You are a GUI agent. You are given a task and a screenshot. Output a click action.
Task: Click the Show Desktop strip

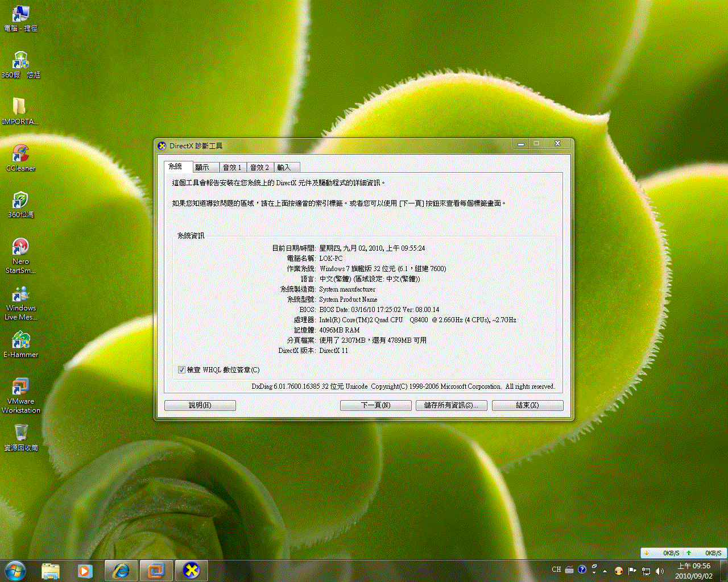tap(723, 571)
